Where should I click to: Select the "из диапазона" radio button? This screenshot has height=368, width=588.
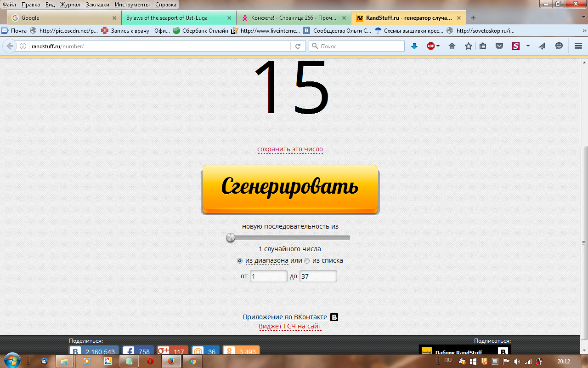239,261
